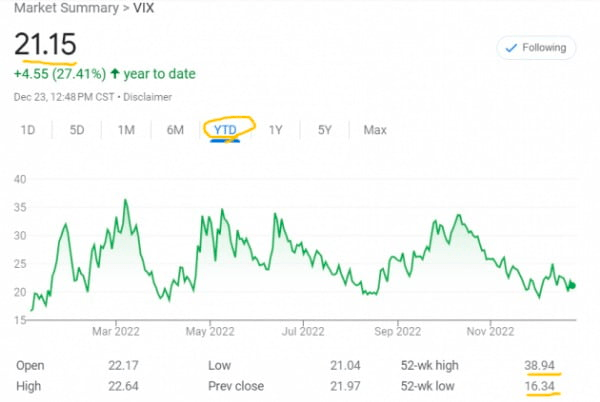Click the 52-wk low value 16.34

(540, 385)
